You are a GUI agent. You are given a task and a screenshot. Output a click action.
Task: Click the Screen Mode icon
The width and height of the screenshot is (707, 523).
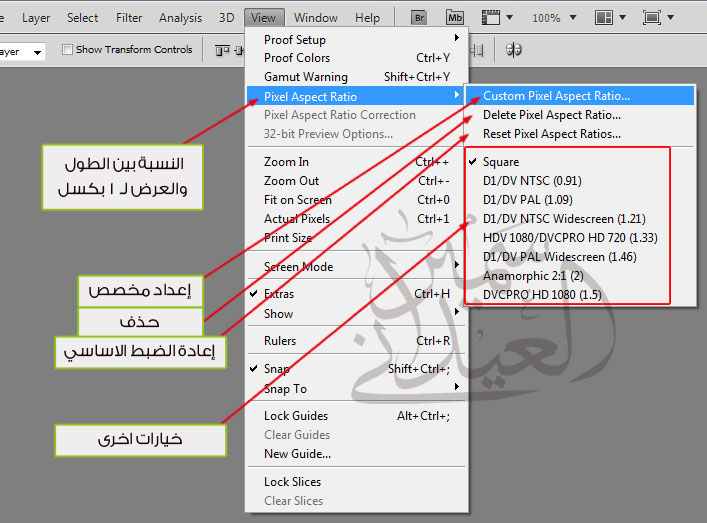652,18
